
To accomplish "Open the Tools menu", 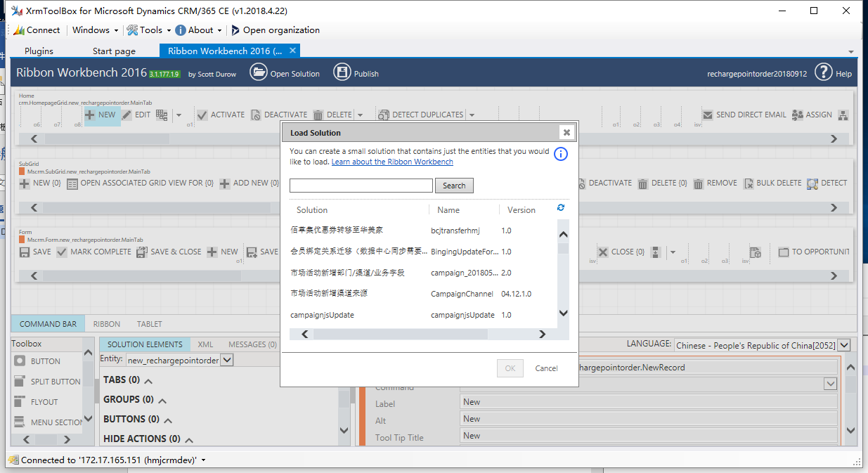I will coord(149,30).
